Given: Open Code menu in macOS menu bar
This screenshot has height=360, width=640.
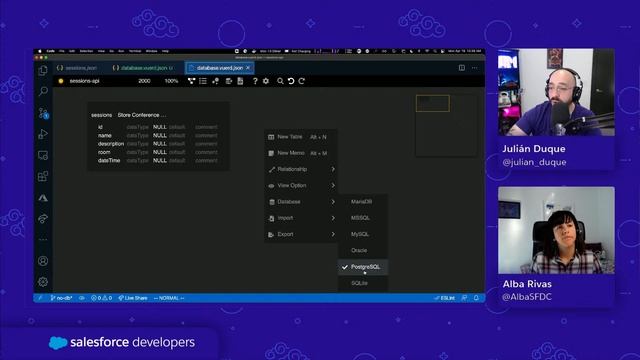Looking at the screenshot, I should coord(50,51).
